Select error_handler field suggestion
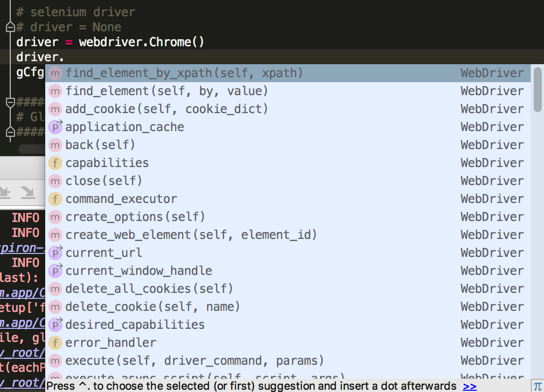Image resolution: width=544 pixels, height=392 pixels. (x=288, y=343)
